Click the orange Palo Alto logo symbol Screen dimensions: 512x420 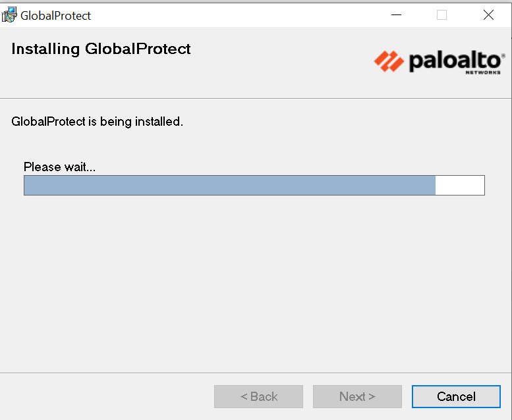(x=388, y=61)
